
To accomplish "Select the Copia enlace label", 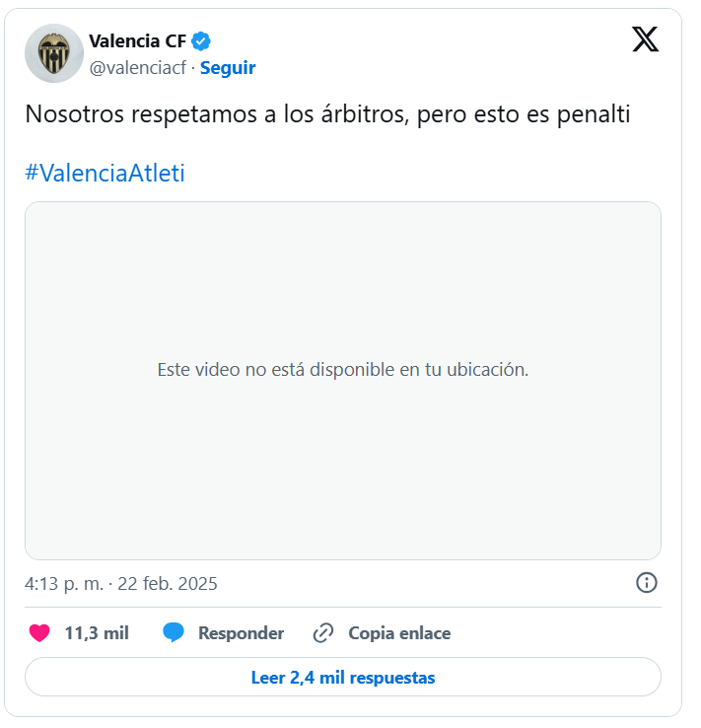I will 399,633.
